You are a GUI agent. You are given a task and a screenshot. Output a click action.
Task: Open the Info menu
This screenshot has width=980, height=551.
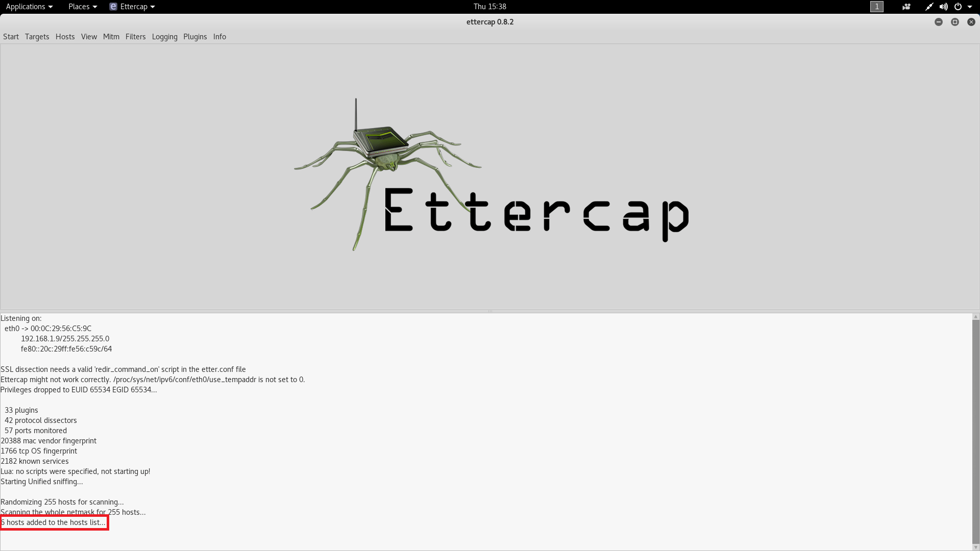[x=219, y=37]
